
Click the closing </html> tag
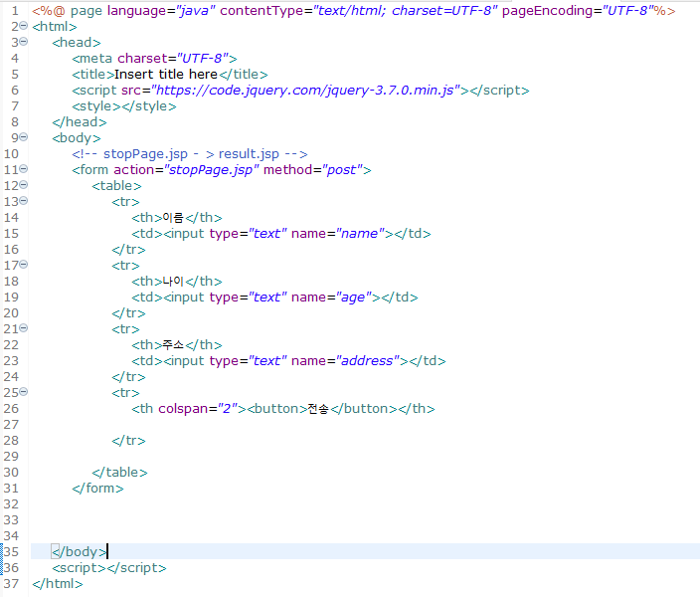pyautogui.click(x=58, y=584)
